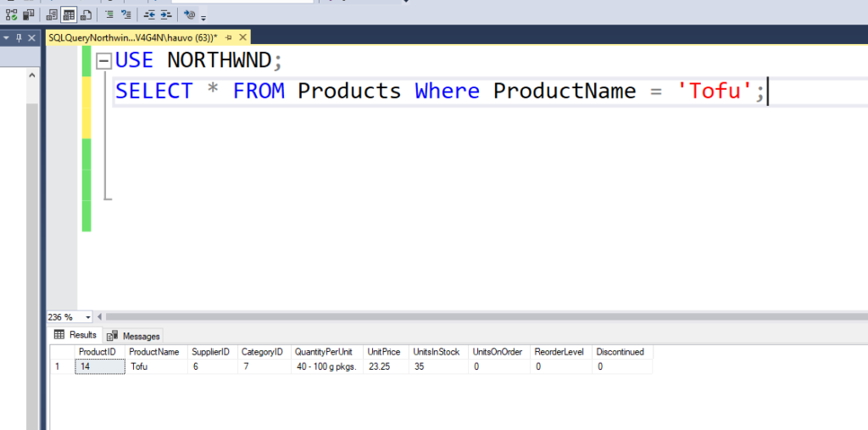Toggle the highlighted Results to Grid button
Image resolution: width=868 pixels, height=430 pixels.
[x=68, y=14]
